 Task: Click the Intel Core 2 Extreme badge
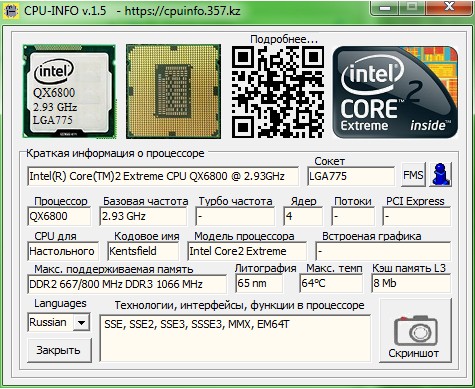pyautogui.click(x=395, y=92)
